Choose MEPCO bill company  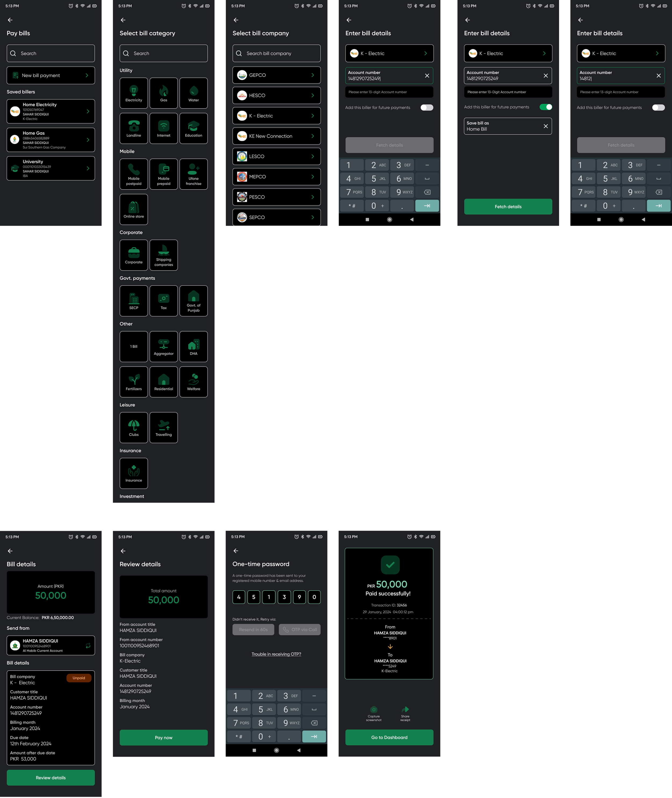pos(276,177)
